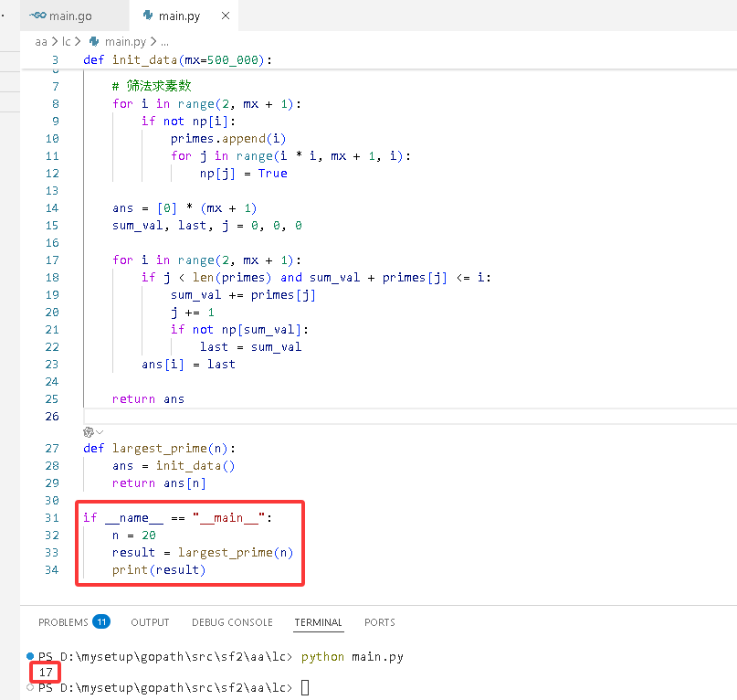The image size is (737, 700).
Task: Click line number 27 in the gutter
Action: point(52,449)
